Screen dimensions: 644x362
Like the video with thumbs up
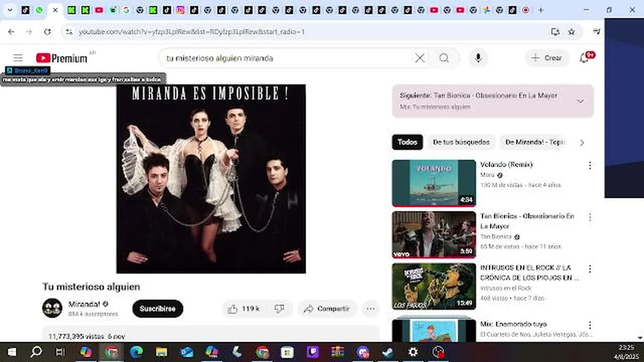(x=243, y=309)
